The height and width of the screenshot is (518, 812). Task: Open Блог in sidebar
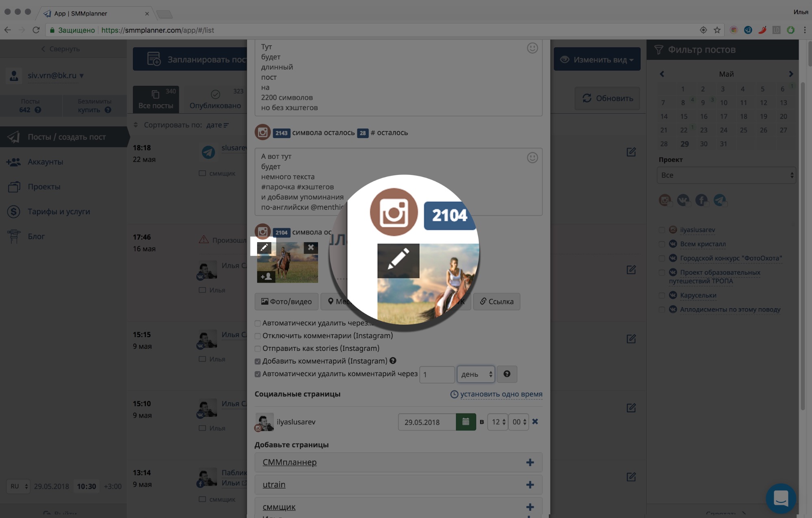point(36,236)
